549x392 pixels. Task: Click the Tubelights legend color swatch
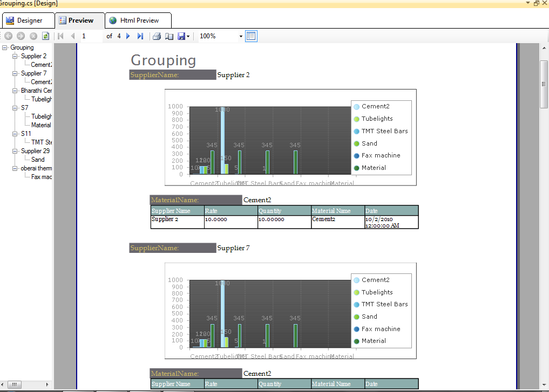(x=356, y=119)
